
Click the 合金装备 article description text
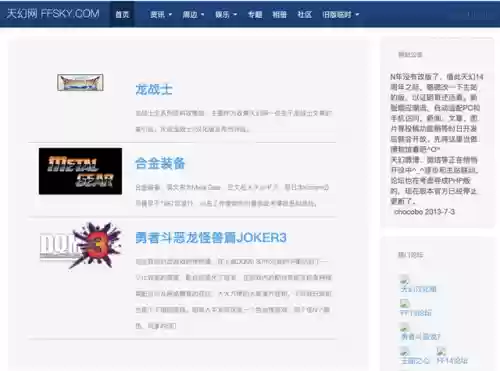pyautogui.click(x=232, y=195)
